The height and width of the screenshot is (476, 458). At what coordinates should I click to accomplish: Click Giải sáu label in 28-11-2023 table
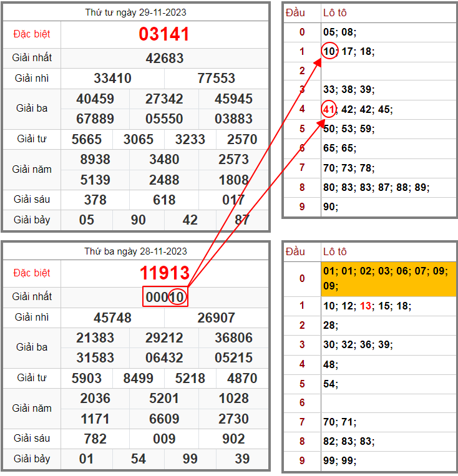coord(32,439)
